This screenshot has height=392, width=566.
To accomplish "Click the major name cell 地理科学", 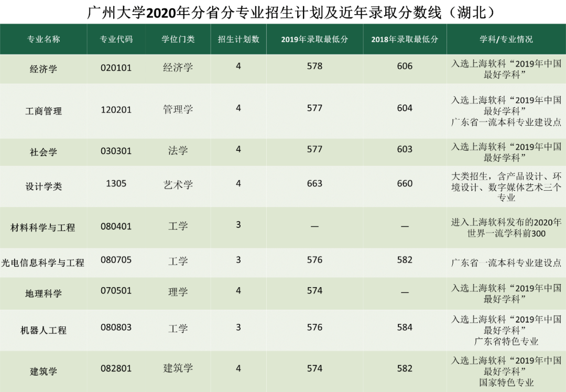I will 43,293.
